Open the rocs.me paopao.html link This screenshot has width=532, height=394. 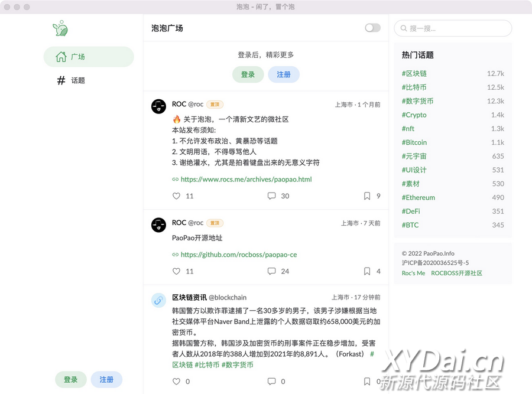click(x=246, y=180)
